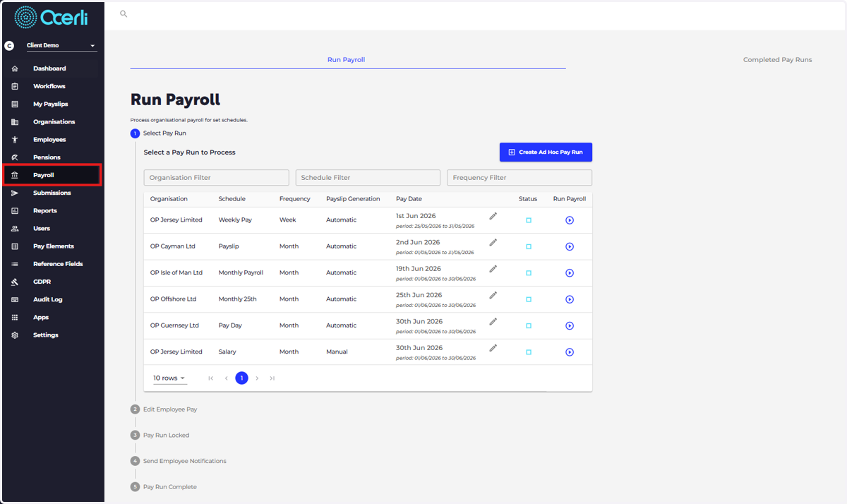Click the Apps grid icon
Screen dimensions: 847x504
pos(15,318)
